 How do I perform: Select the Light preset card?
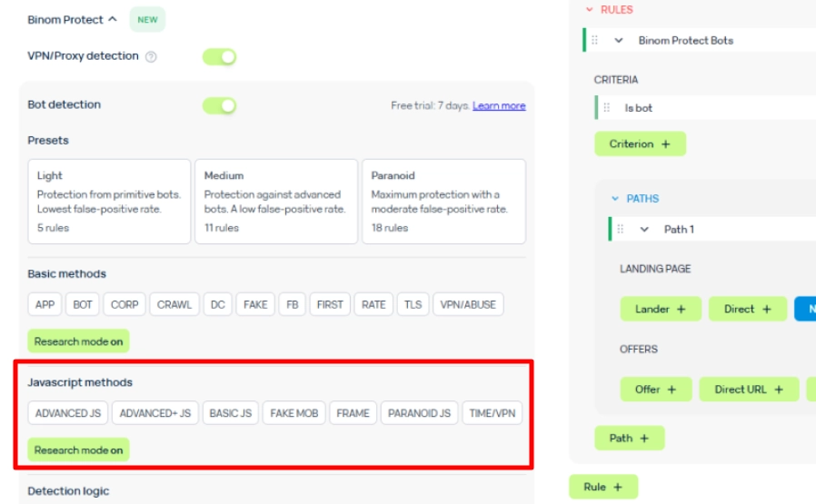(109, 202)
